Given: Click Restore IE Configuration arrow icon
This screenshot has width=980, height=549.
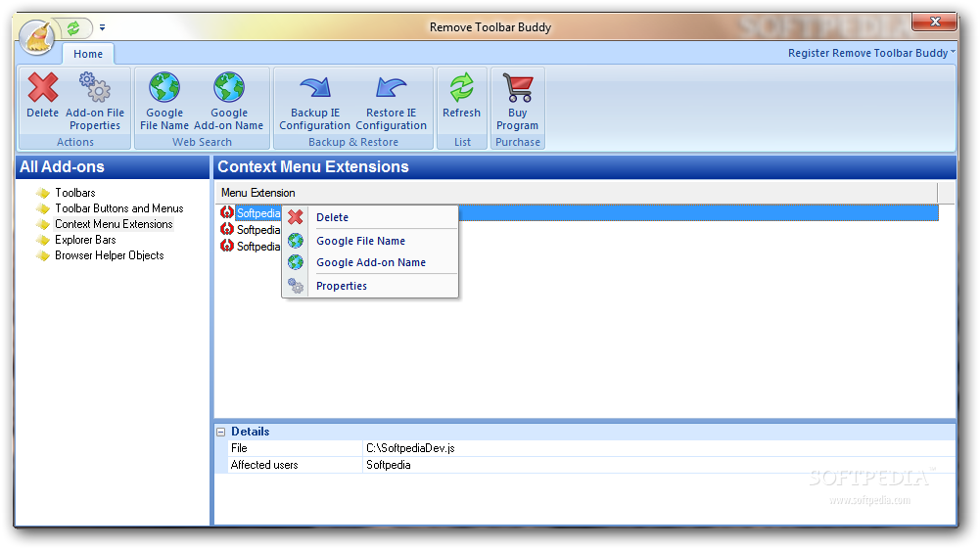Looking at the screenshot, I should pos(392,87).
